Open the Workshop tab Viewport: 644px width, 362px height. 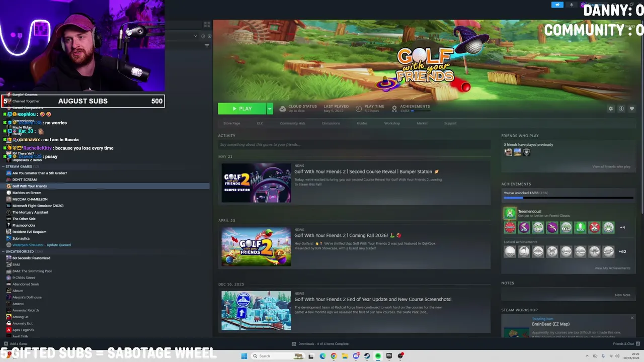point(392,123)
